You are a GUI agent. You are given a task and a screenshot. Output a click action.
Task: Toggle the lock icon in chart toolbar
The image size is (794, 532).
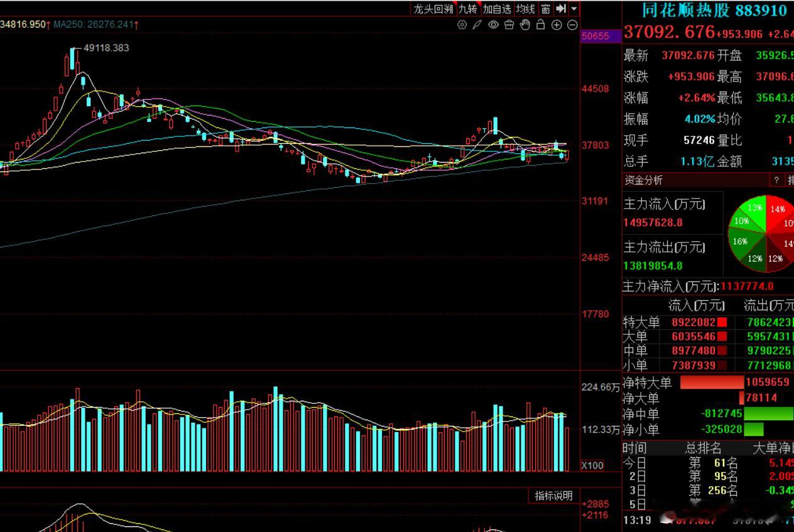point(541,24)
